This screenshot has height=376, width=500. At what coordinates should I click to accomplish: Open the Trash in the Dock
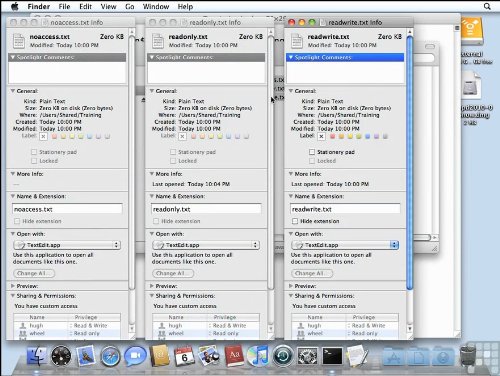coord(468,356)
